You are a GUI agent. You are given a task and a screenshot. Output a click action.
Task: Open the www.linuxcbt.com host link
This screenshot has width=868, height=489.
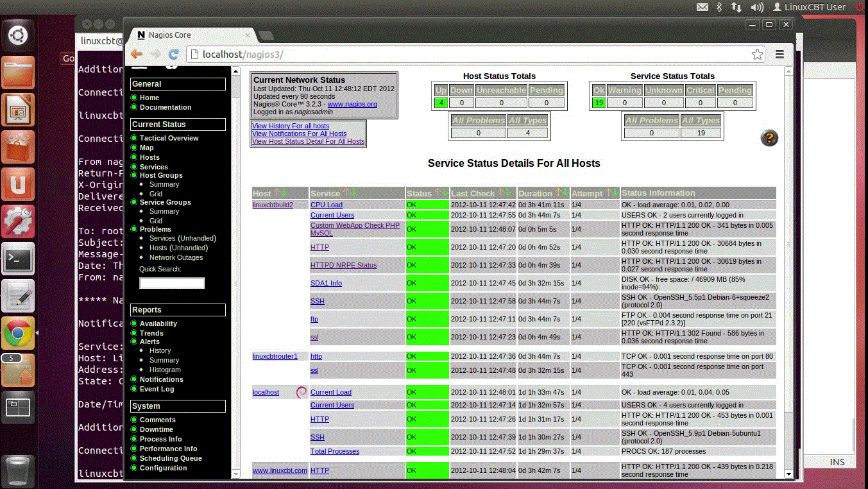280,470
